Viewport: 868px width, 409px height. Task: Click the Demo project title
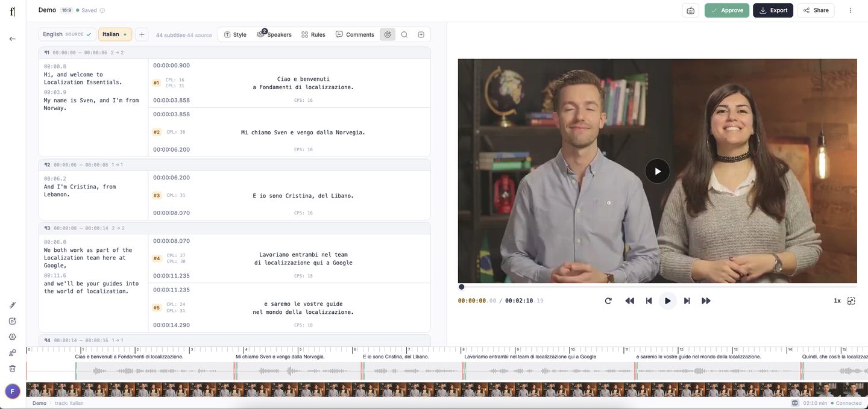47,10
